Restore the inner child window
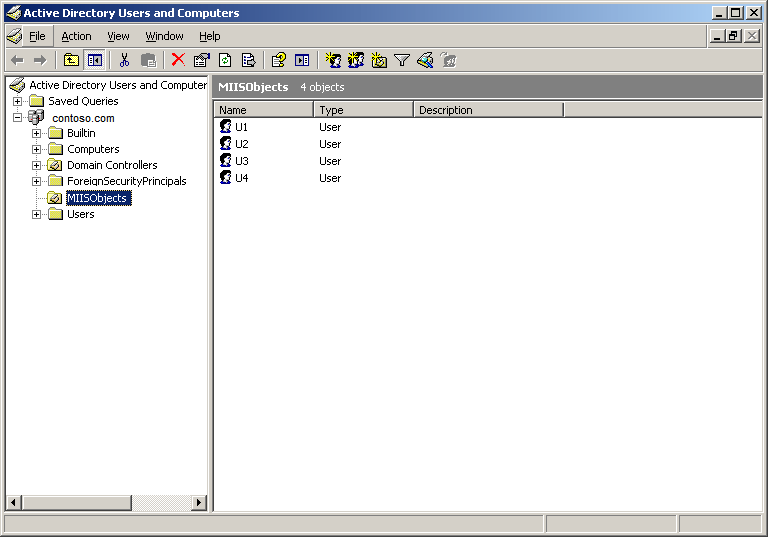The width and height of the screenshot is (768, 537). pos(733,36)
